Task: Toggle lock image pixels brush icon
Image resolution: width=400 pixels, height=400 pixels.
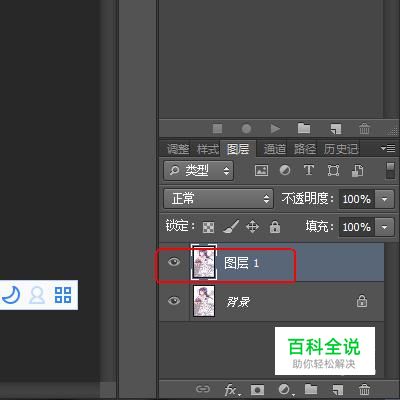Action: (x=231, y=227)
